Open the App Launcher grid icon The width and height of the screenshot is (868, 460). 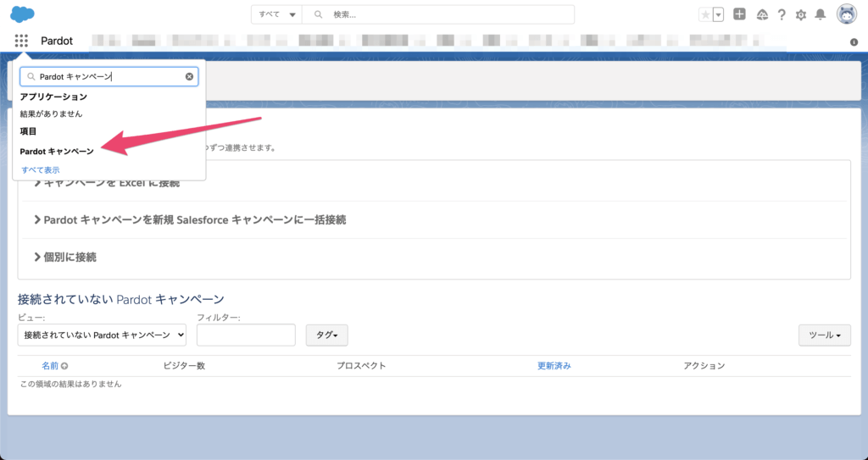[21, 41]
